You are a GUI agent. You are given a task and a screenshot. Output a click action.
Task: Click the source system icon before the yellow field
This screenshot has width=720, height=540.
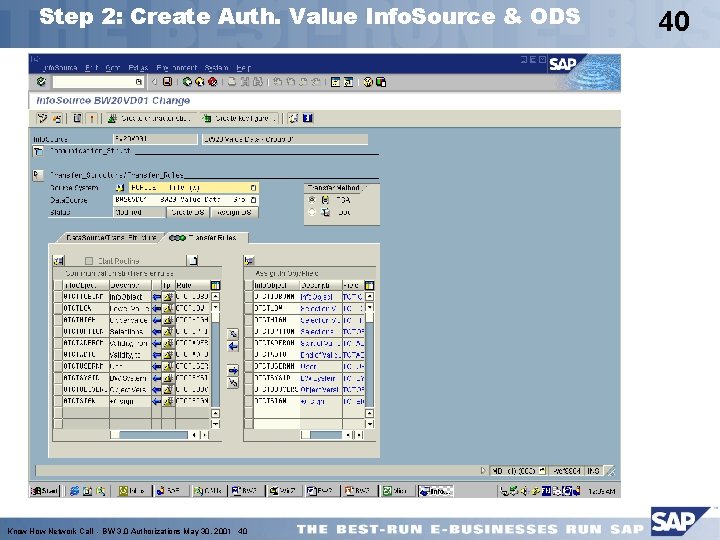click(x=120, y=188)
